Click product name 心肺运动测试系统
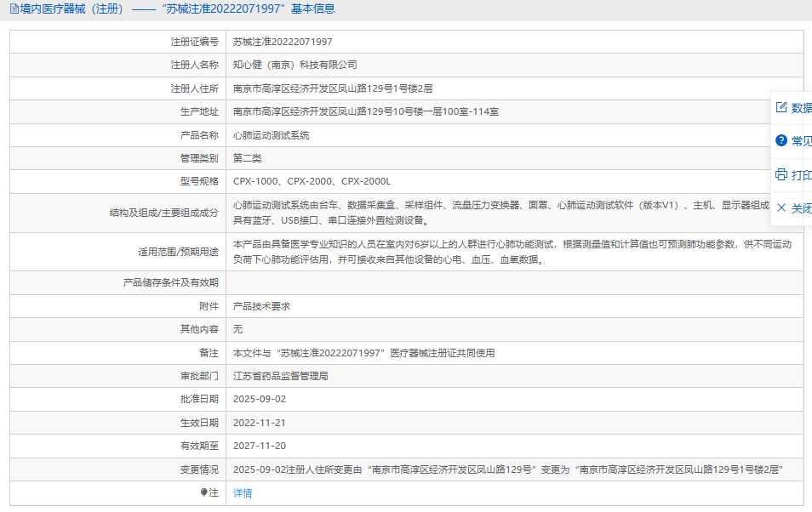This screenshot has width=812, height=512. [x=272, y=135]
